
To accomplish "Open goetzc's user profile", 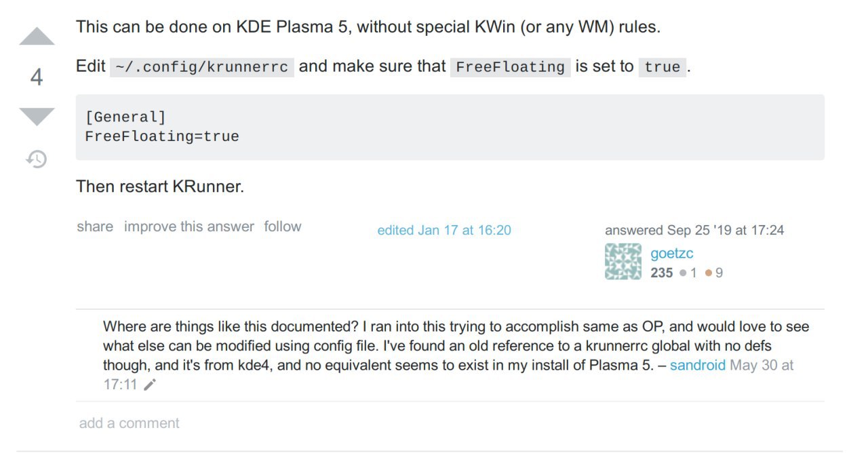I will pyautogui.click(x=671, y=254).
